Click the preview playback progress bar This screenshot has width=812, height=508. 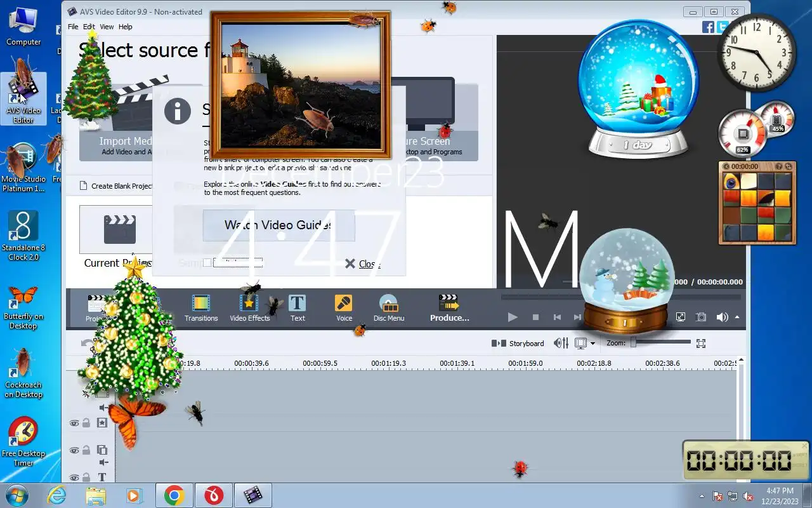tap(620, 297)
